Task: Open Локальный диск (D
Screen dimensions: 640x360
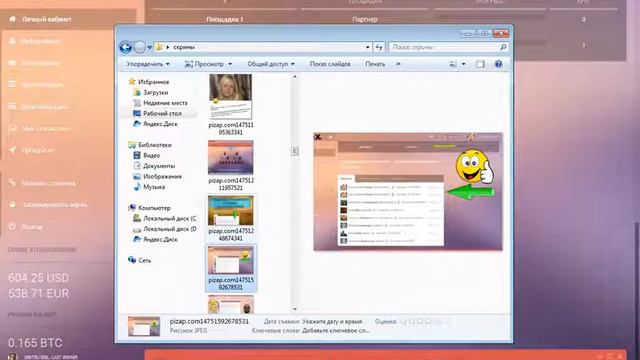Action: point(169,229)
